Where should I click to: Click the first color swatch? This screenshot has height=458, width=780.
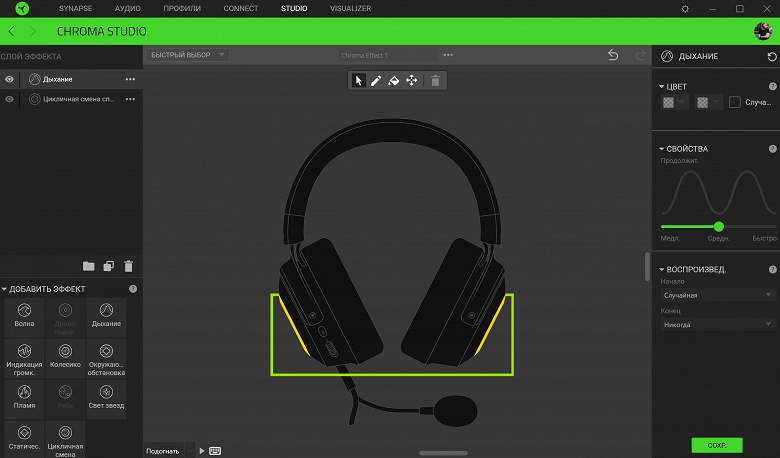669,102
